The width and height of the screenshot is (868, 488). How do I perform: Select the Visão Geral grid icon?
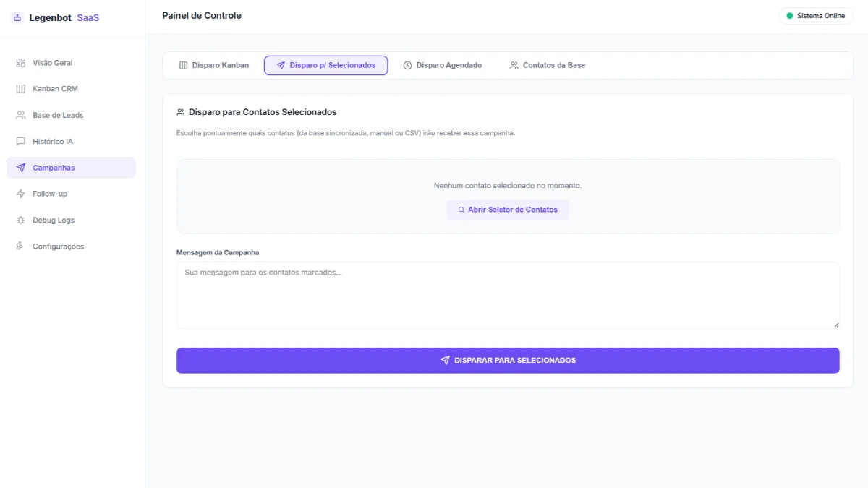(21, 63)
